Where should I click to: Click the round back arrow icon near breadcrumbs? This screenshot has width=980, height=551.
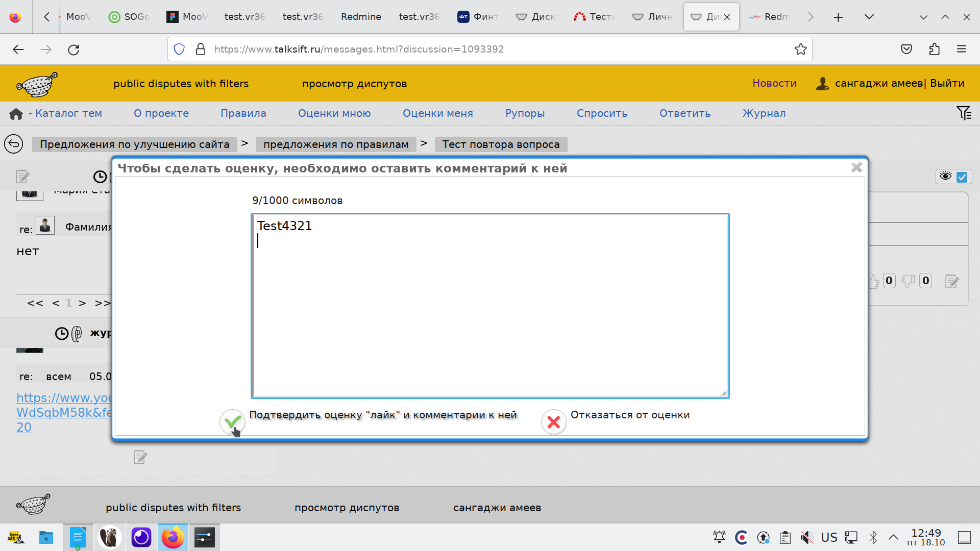point(14,144)
